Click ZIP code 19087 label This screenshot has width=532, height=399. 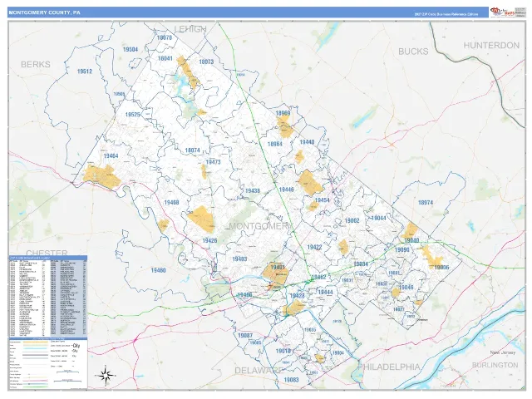point(245,336)
